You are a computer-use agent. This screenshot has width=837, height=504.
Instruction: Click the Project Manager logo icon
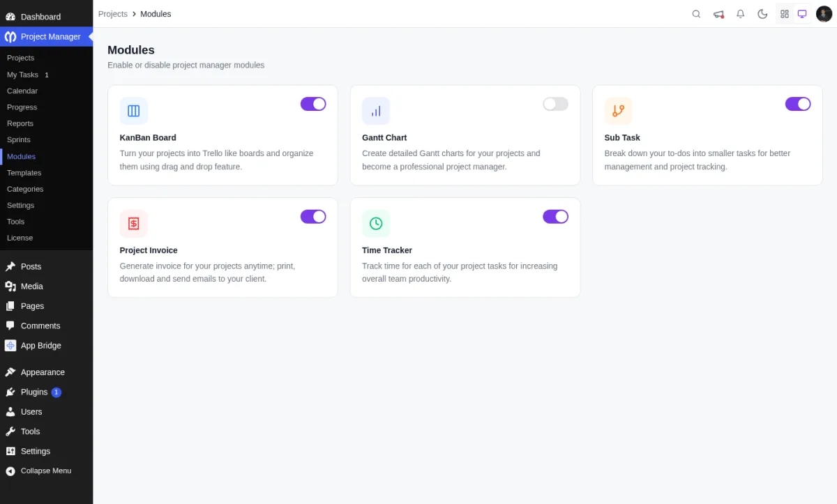coord(10,36)
